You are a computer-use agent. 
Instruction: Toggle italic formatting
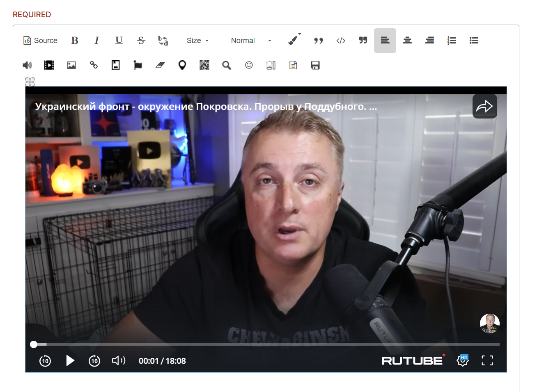[x=97, y=41]
